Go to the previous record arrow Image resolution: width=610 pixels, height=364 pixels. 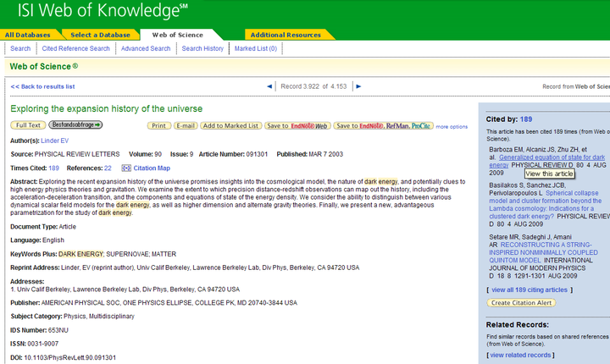pyautogui.click(x=269, y=86)
